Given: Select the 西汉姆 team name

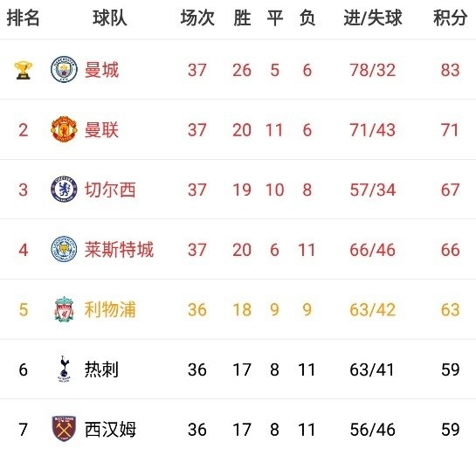Looking at the screenshot, I should [x=110, y=429].
